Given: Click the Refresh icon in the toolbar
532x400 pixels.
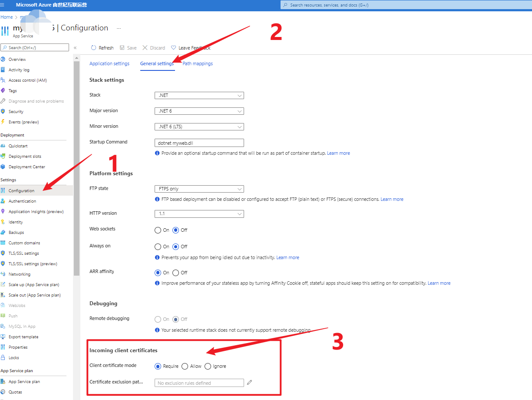Looking at the screenshot, I should (93, 48).
